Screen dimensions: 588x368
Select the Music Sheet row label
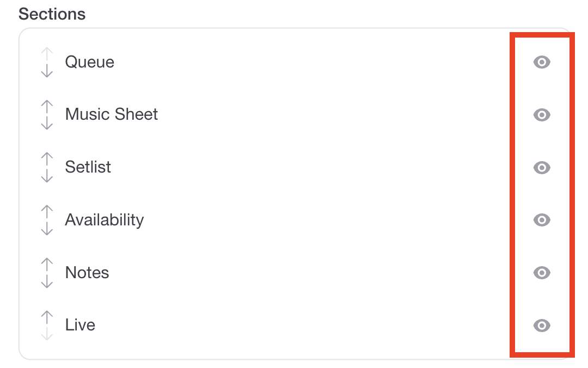pos(111,114)
